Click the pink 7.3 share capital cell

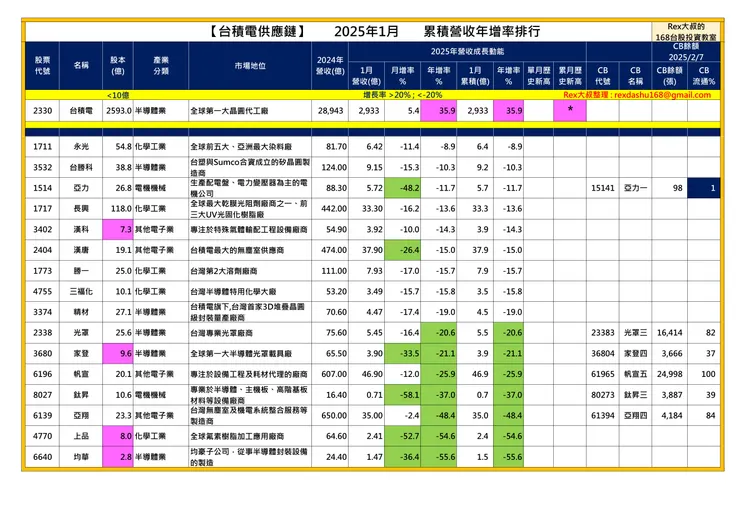pos(118,229)
